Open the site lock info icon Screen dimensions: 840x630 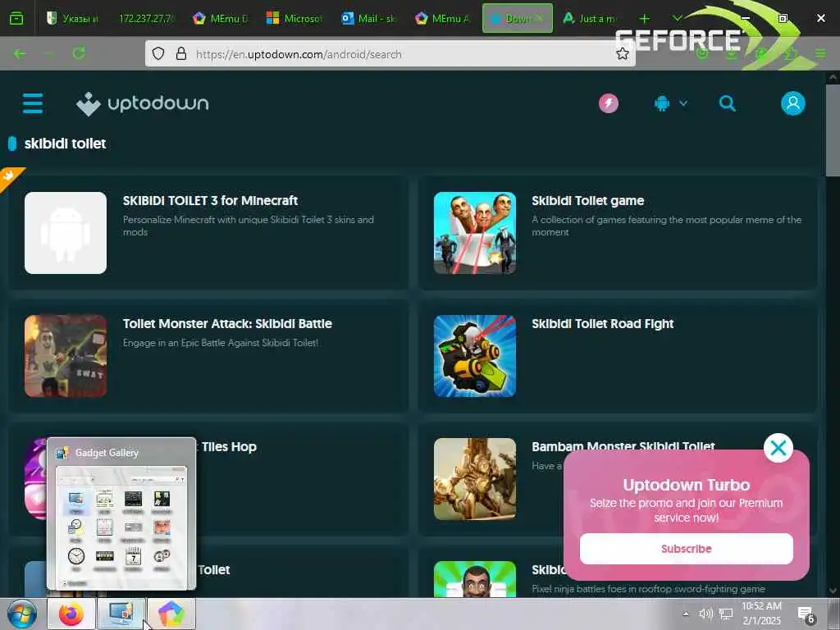(181, 53)
